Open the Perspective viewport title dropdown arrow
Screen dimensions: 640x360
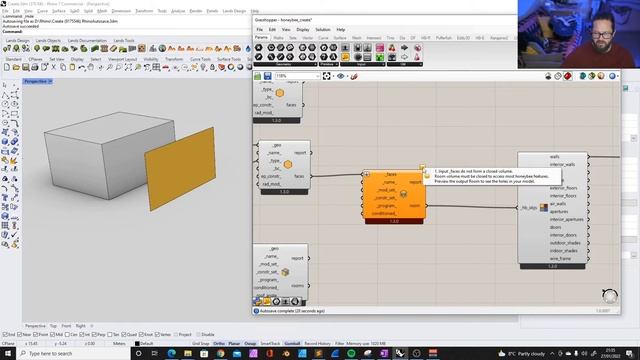point(50,82)
